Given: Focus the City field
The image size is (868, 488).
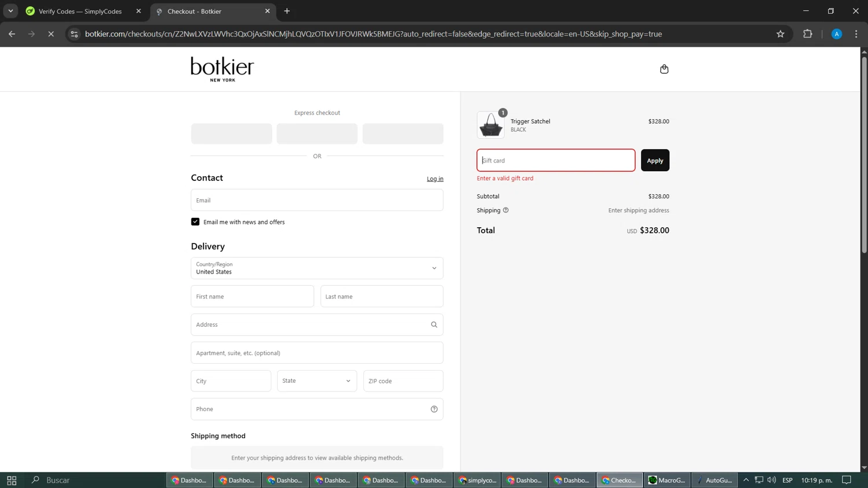Looking at the screenshot, I should point(231,381).
